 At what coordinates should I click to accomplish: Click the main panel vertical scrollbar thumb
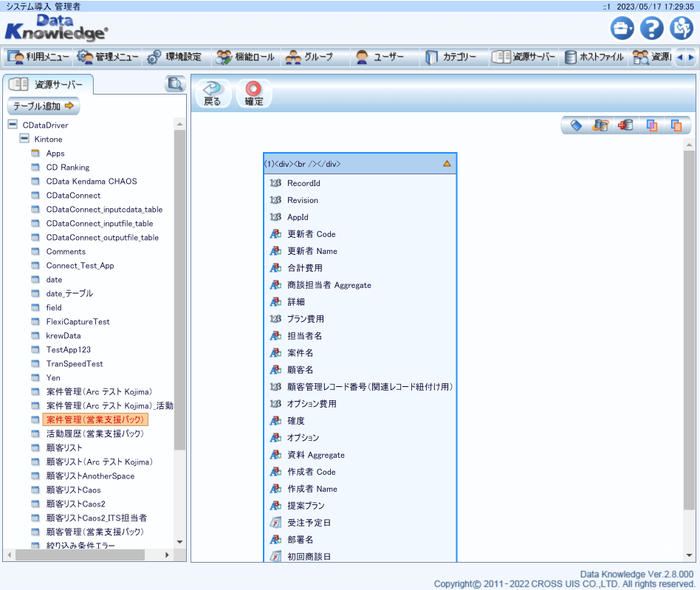click(x=689, y=329)
